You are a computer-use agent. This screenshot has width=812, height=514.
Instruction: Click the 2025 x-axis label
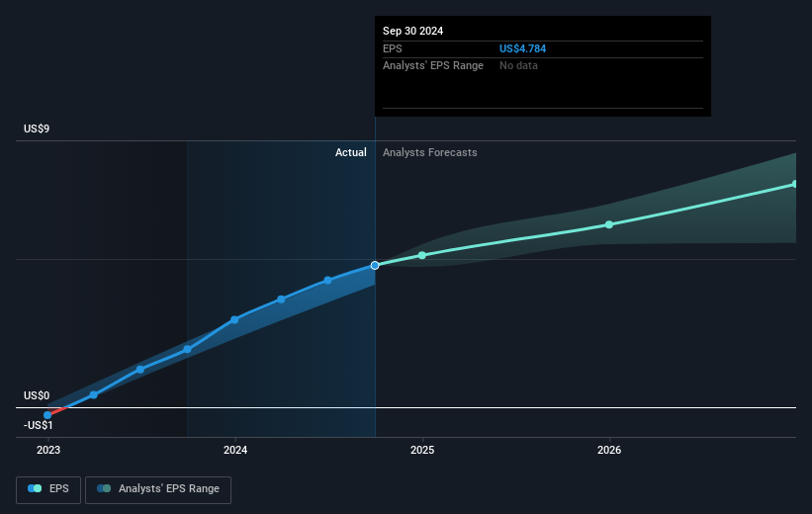(422, 450)
